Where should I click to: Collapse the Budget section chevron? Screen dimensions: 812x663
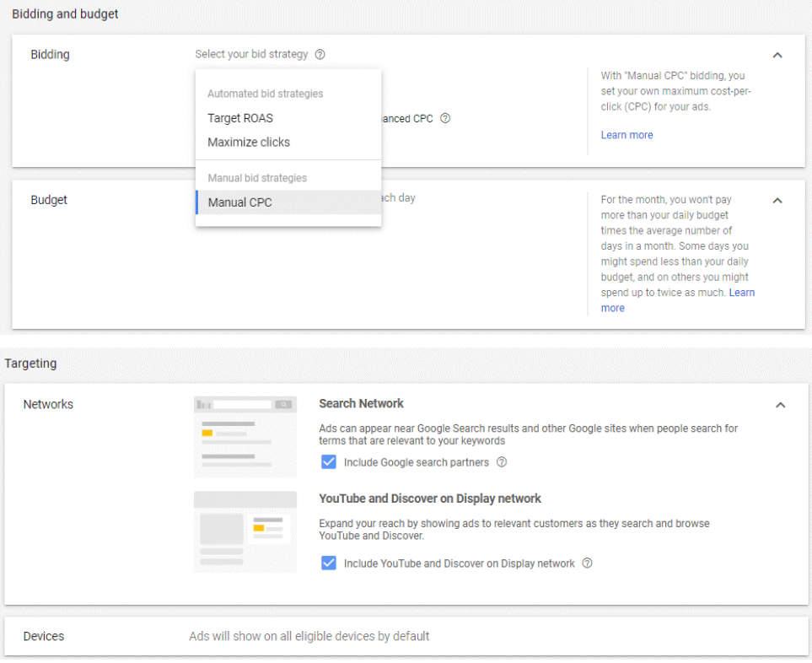(777, 201)
